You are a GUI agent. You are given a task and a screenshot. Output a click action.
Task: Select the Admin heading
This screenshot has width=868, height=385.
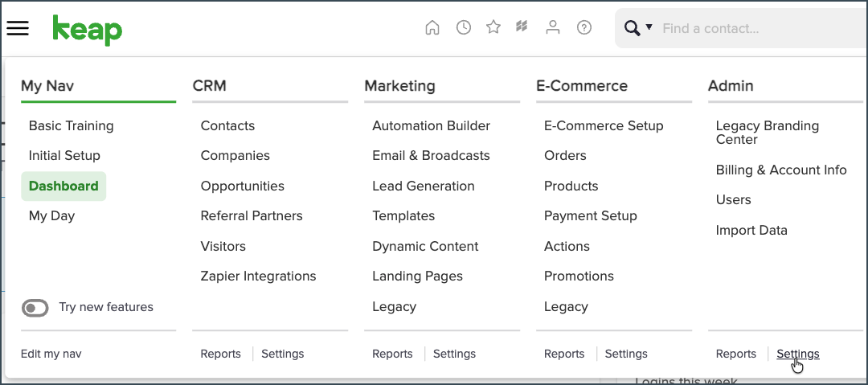731,86
